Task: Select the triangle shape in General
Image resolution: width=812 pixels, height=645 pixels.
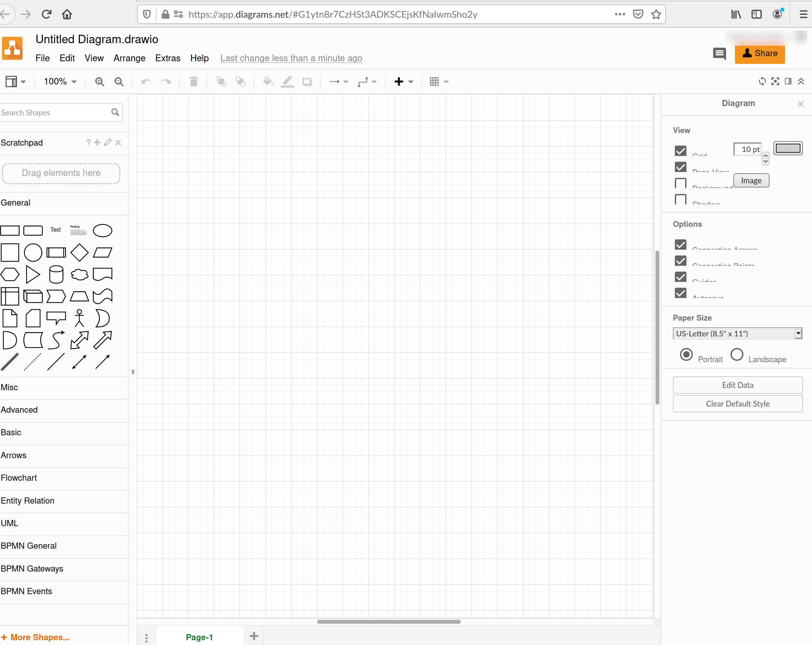Action: click(x=33, y=274)
